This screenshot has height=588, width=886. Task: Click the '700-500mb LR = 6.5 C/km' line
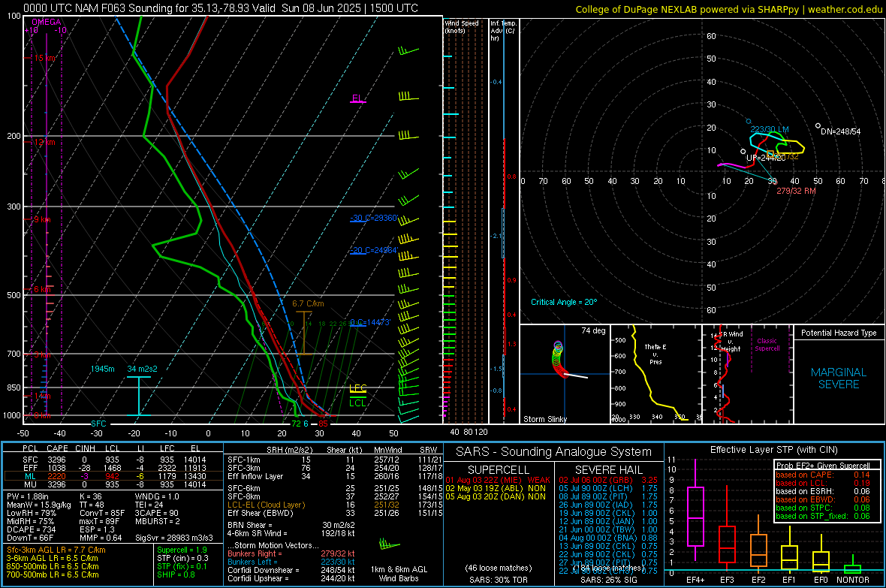point(53,574)
